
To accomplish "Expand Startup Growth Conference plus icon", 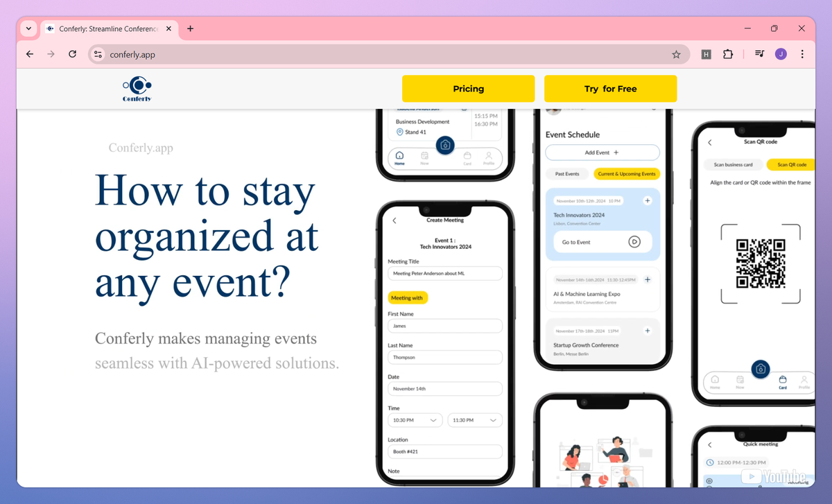I will point(648,331).
